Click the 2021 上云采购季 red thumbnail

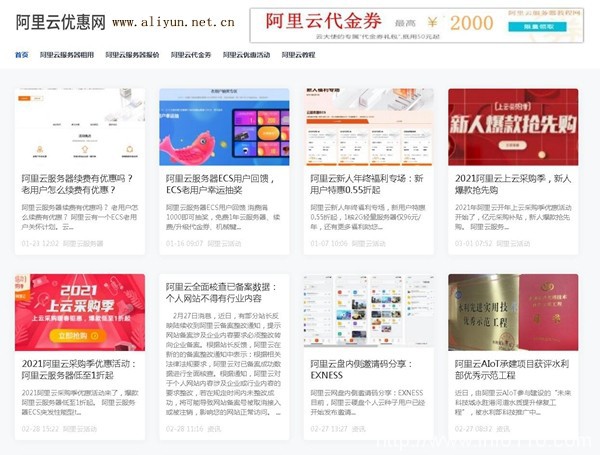pyautogui.click(x=79, y=313)
